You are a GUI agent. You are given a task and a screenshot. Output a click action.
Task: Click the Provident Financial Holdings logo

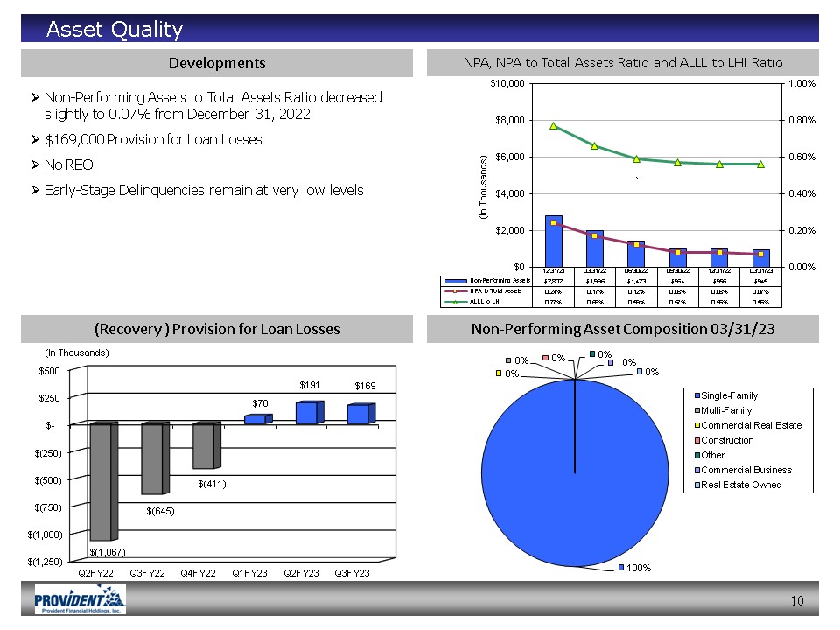pos(80,599)
